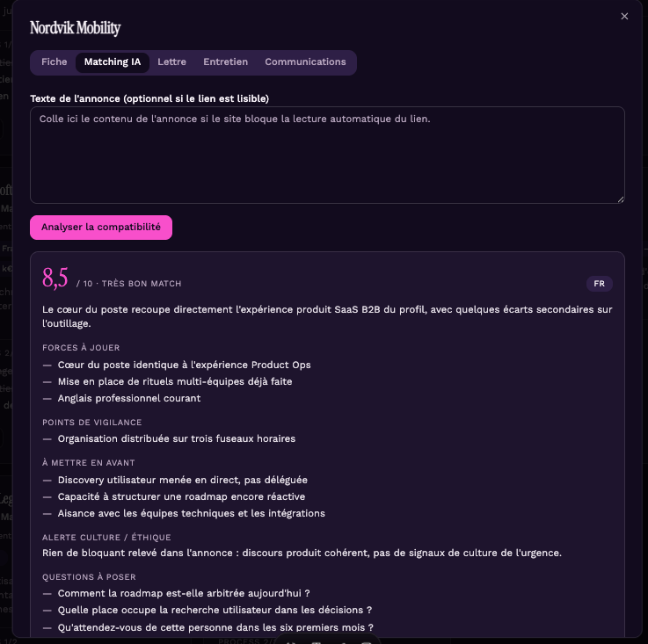
Task: Click the Alerte culture / éthique heading
Action: (x=106, y=538)
